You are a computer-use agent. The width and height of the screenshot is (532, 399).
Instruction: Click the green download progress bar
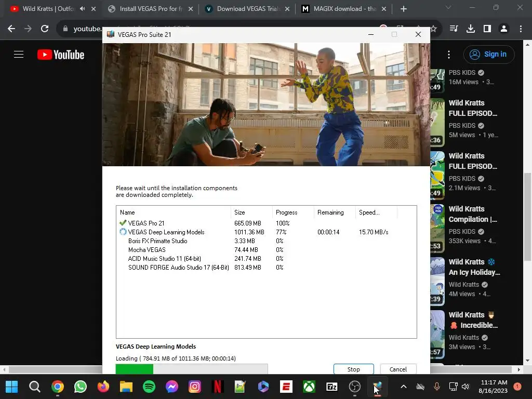coord(192,369)
